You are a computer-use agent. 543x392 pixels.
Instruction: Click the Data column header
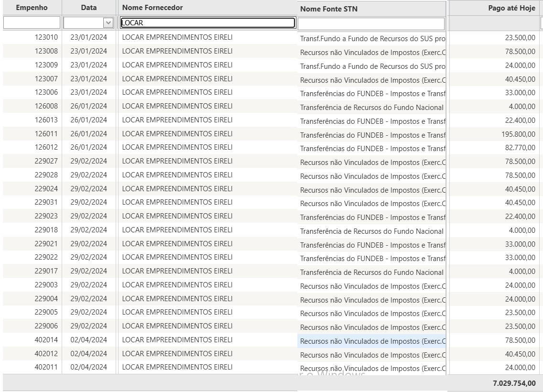click(89, 8)
